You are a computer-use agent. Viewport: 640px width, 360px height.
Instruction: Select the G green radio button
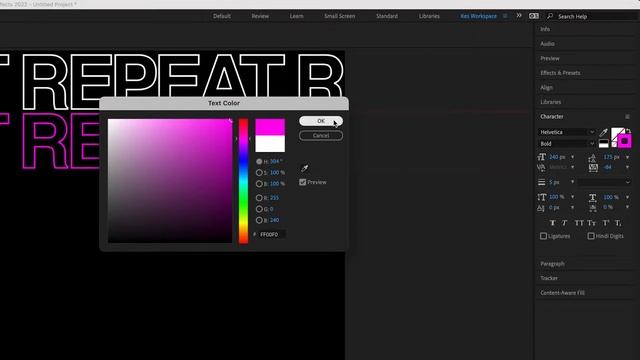tap(259, 209)
